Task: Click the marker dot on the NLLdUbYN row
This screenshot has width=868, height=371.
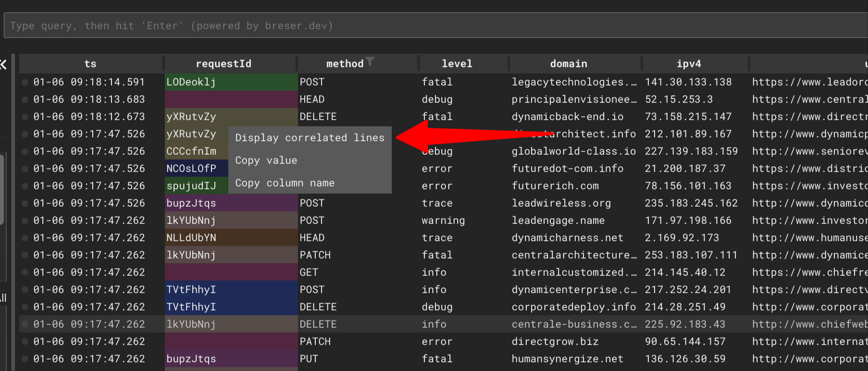Action: click(x=25, y=238)
